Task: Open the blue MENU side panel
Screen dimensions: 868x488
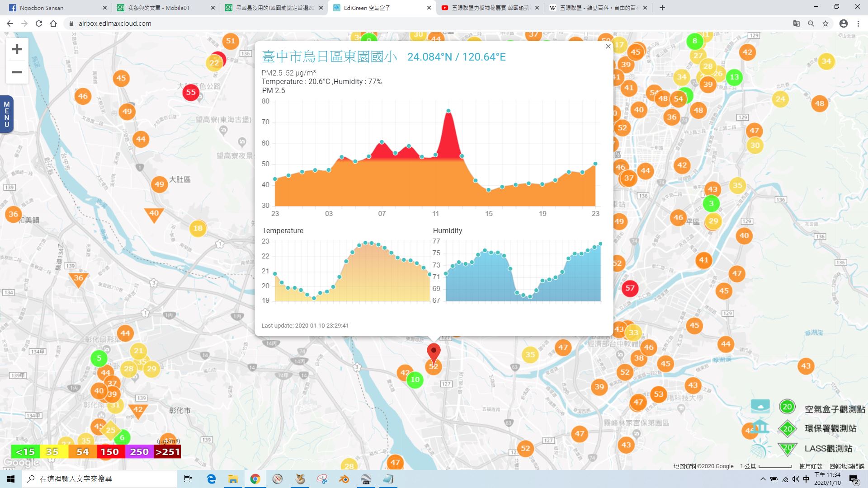Action: (x=6, y=114)
